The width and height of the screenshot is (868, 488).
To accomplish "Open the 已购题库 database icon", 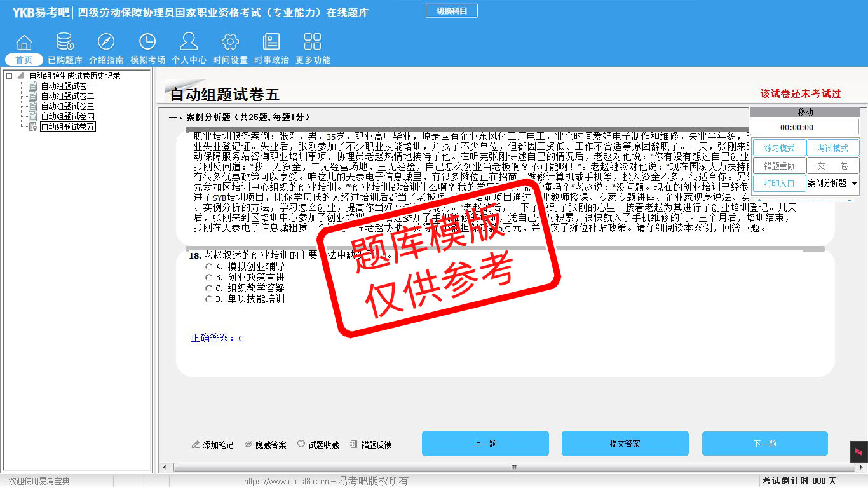I will pyautogui.click(x=65, y=43).
